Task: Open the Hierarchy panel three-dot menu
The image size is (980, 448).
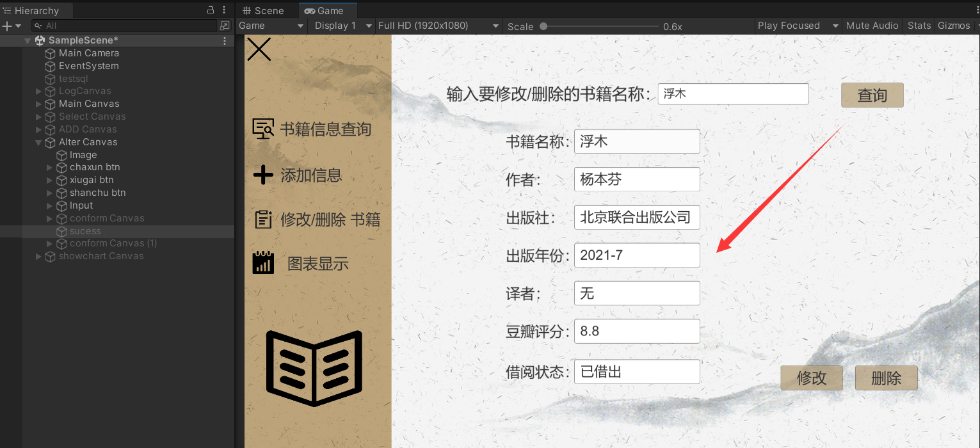Action: pyautogui.click(x=223, y=10)
